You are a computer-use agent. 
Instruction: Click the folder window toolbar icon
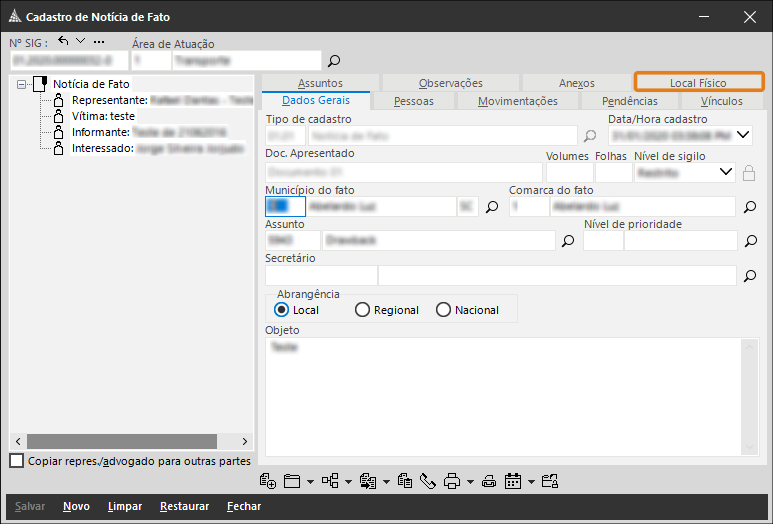(292, 481)
